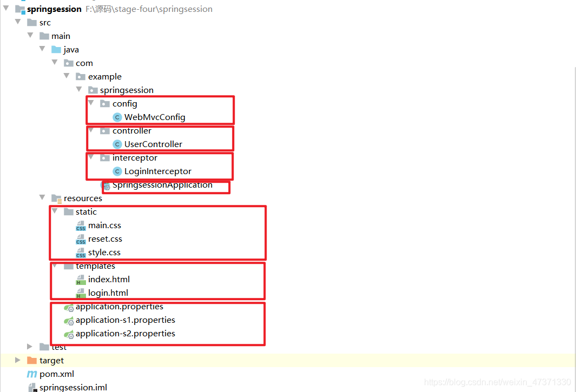
Task: Select the index.html template
Action: (109, 280)
